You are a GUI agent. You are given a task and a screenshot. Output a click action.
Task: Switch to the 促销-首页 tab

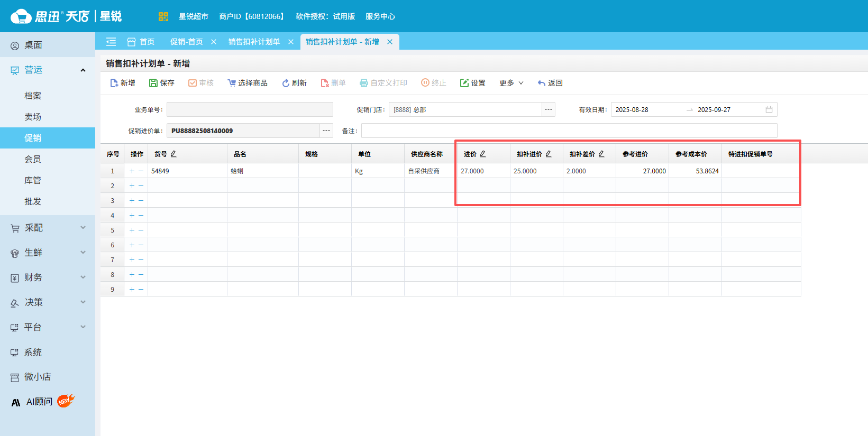186,42
